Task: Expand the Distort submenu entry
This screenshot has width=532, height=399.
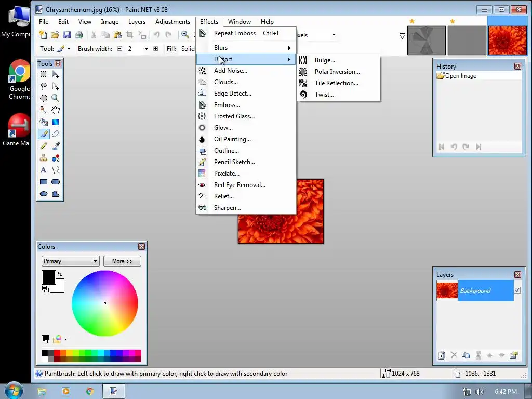Action: pos(246,59)
